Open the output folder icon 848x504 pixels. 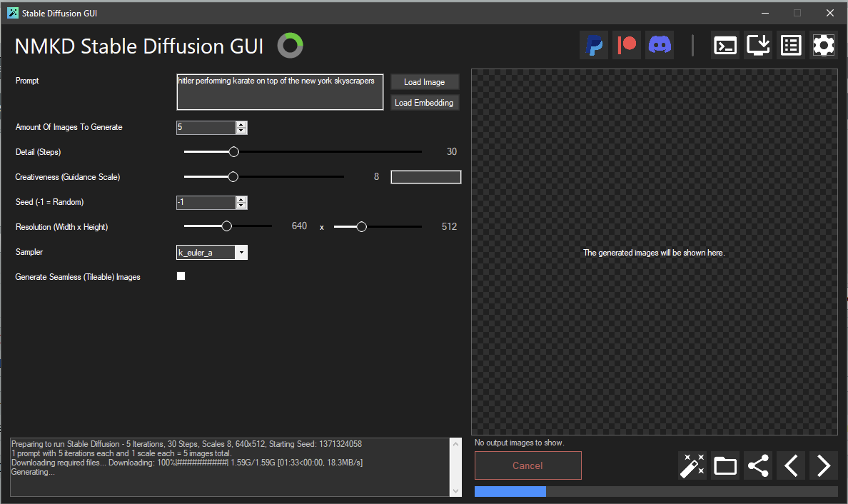pos(725,465)
